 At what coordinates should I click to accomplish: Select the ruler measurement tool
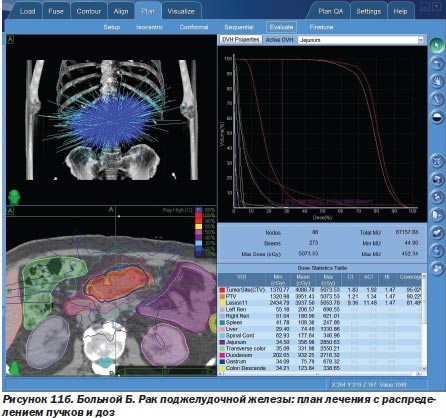click(437, 99)
